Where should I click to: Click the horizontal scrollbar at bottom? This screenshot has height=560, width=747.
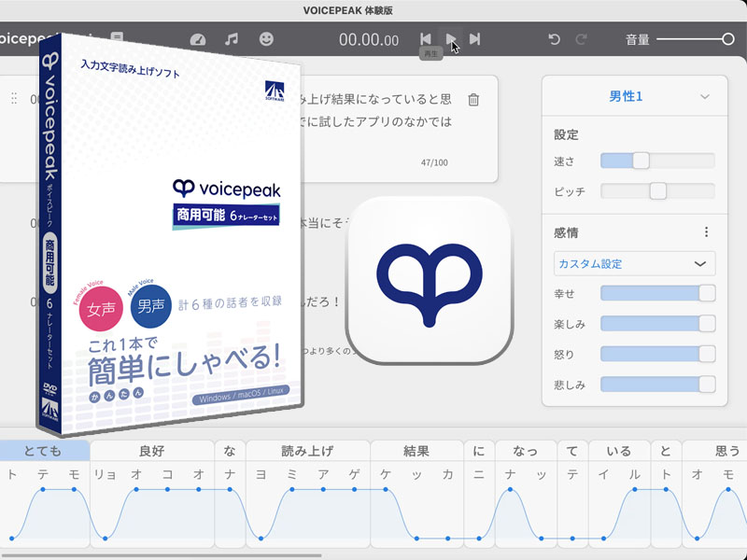click(x=161, y=555)
